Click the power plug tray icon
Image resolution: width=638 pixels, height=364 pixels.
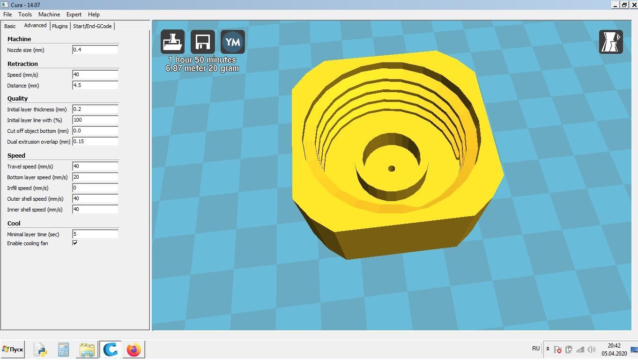click(x=569, y=349)
